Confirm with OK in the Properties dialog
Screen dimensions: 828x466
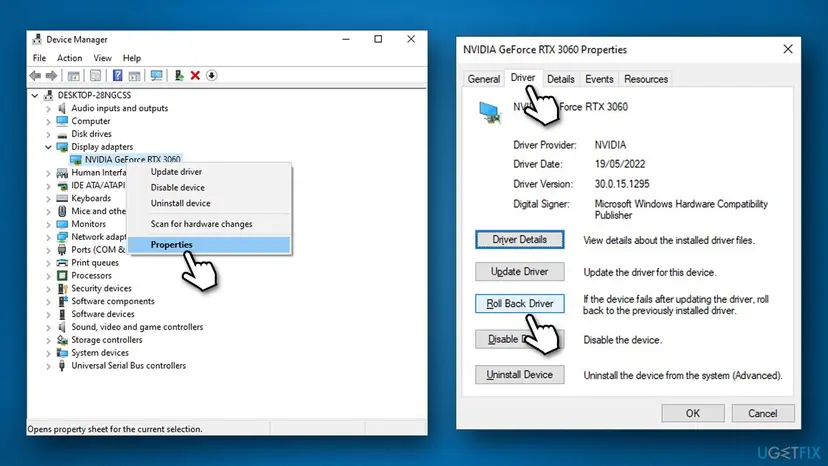click(x=693, y=413)
